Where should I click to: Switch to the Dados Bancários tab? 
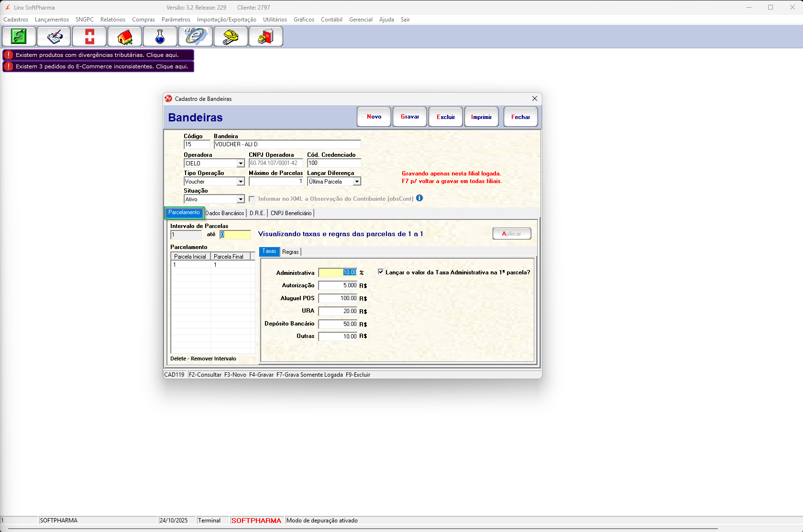tap(225, 213)
